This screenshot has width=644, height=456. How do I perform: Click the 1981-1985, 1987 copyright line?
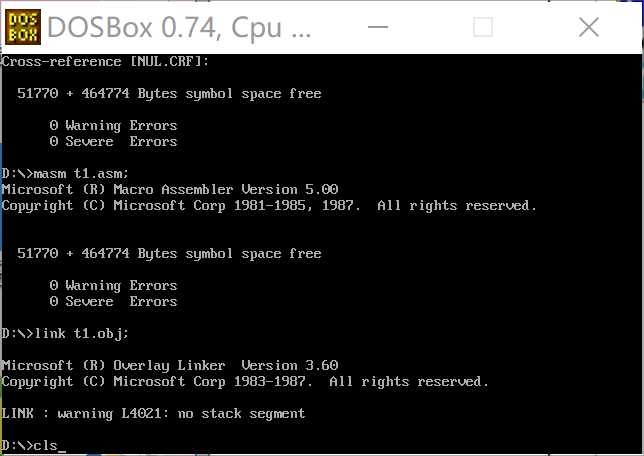click(x=269, y=205)
